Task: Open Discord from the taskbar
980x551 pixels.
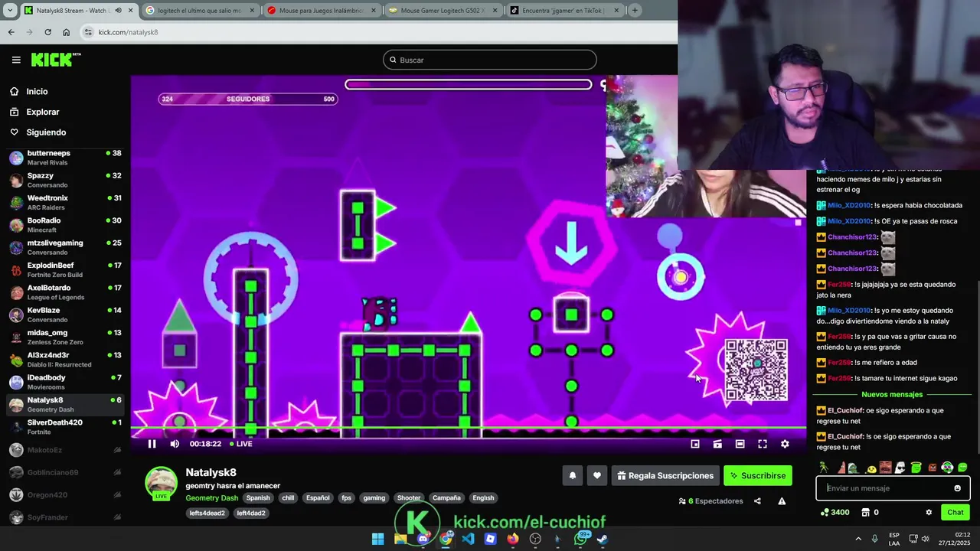Action: (423, 539)
